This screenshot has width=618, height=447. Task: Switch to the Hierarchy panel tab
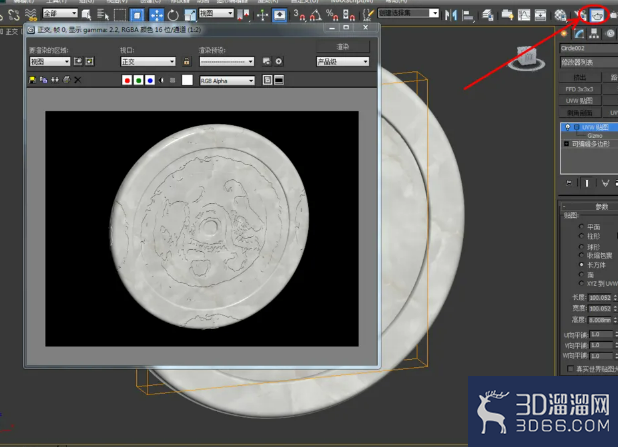tap(594, 34)
